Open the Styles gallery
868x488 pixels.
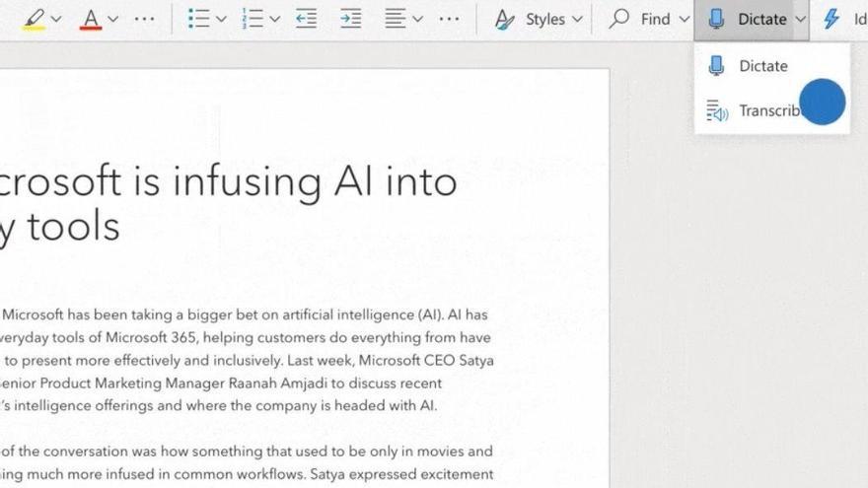pyautogui.click(x=540, y=19)
